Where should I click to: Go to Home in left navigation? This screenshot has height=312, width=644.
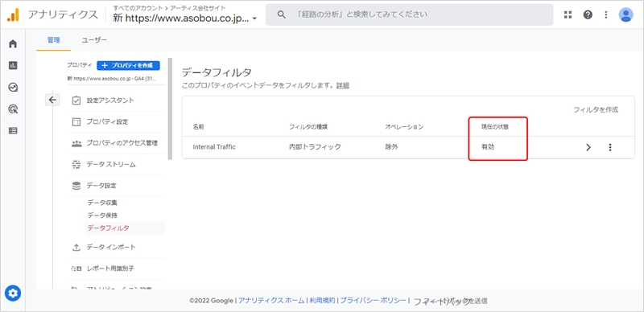pyautogui.click(x=13, y=43)
